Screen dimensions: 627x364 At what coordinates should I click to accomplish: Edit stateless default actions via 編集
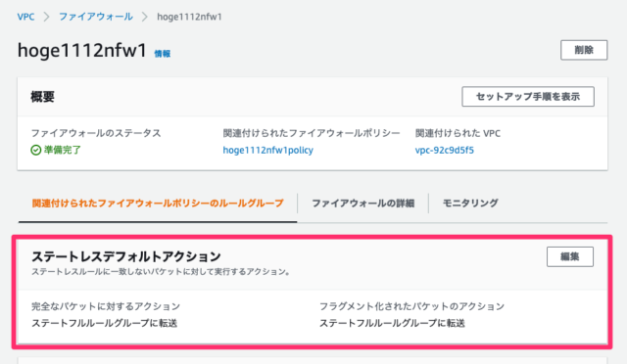click(x=570, y=256)
